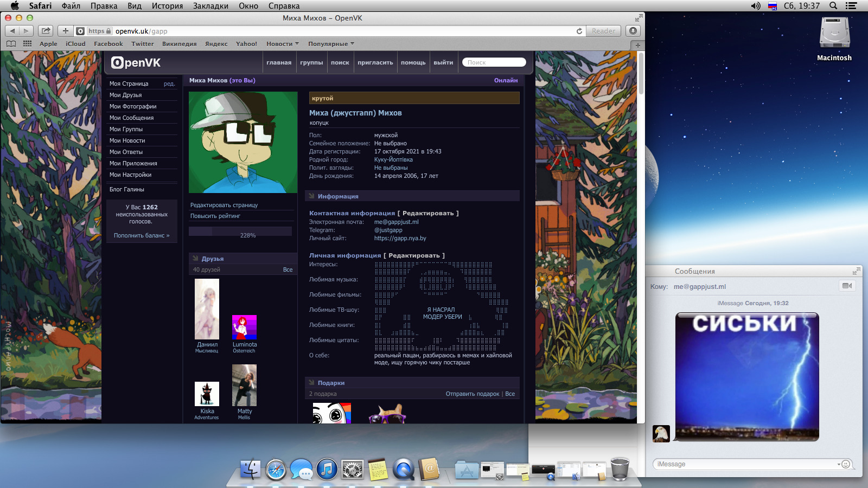Collapse the Подарки section header
The height and width of the screenshot is (488, 868).
(x=412, y=383)
